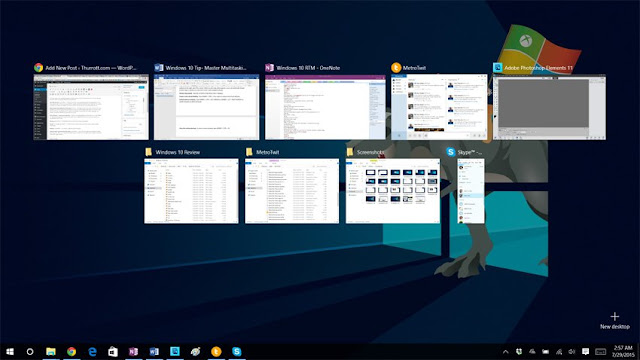Viewport: 640px width, 360px height.
Task: Click the Cortana circle icon in taskbar
Action: pos(30,351)
